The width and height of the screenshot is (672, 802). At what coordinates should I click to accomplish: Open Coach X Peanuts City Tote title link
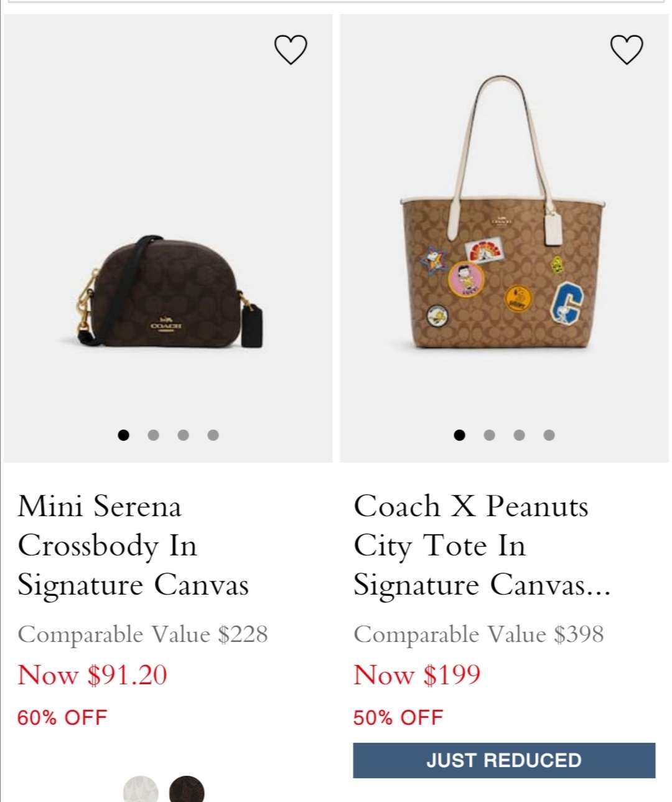pos(482,545)
